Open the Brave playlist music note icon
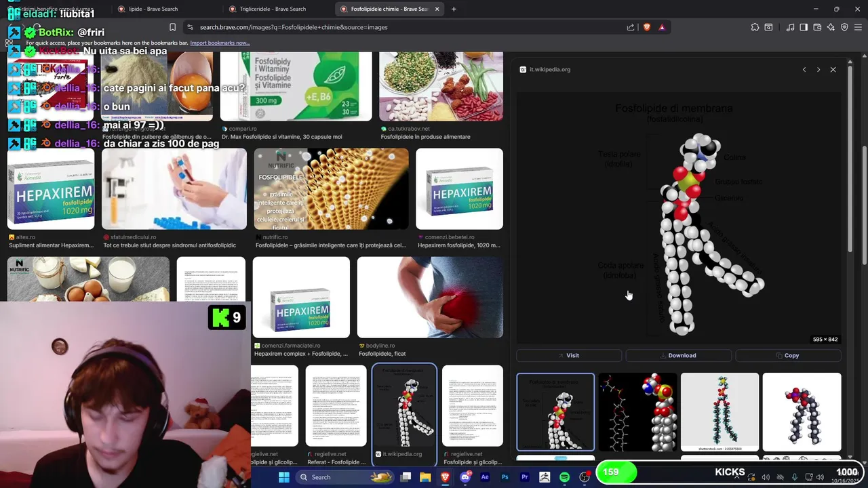 click(790, 27)
